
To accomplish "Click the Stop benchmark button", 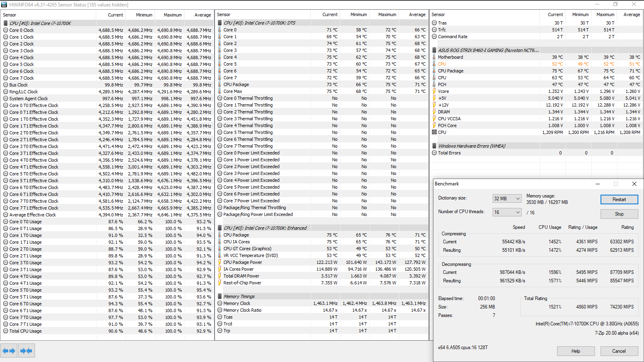I will [619, 214].
